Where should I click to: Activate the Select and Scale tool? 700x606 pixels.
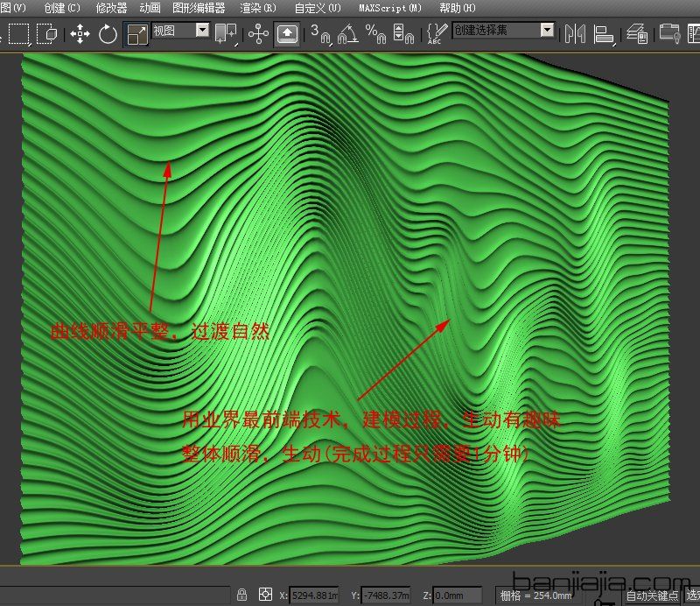point(136,34)
